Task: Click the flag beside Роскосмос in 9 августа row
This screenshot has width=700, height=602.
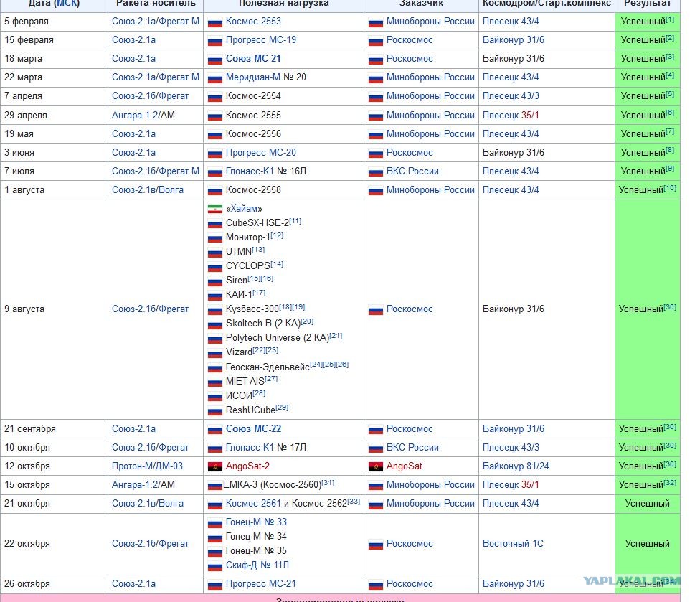Action: pos(375,310)
